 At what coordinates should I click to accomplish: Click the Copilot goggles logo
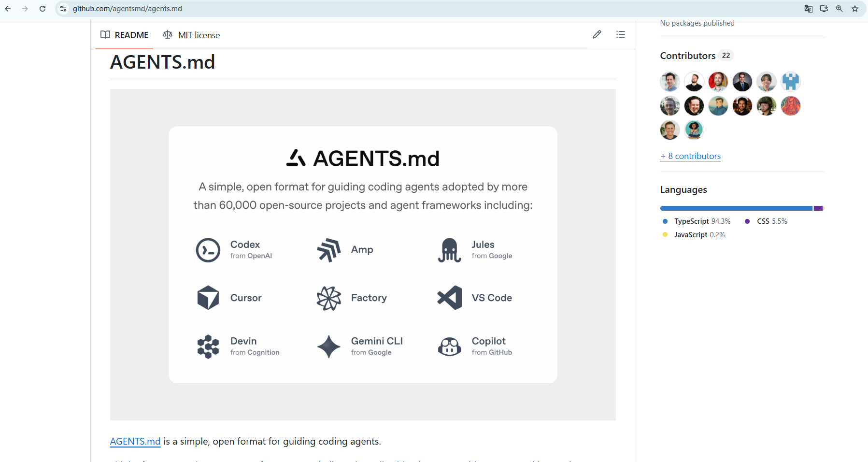[450, 346]
